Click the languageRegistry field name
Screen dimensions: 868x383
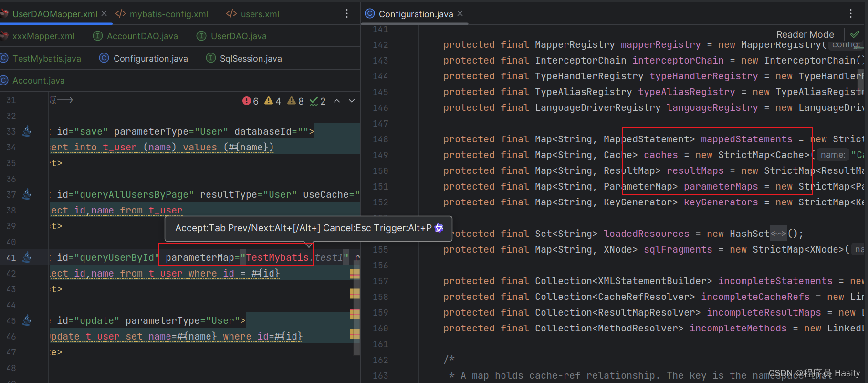click(712, 108)
